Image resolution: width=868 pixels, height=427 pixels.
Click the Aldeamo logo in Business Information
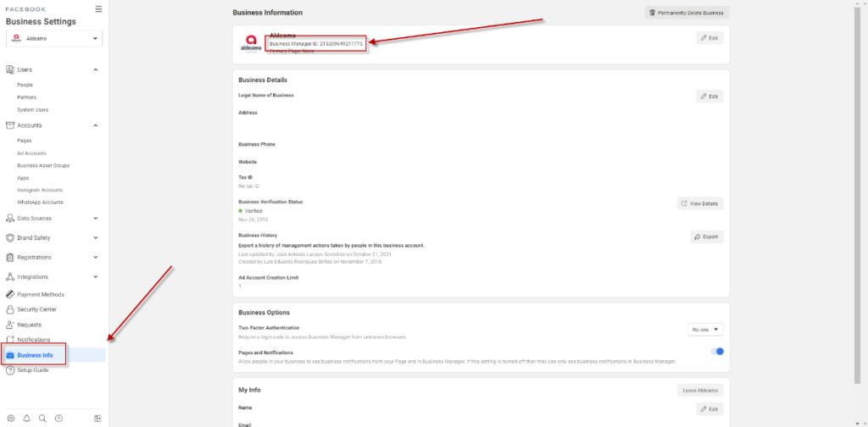click(x=251, y=43)
